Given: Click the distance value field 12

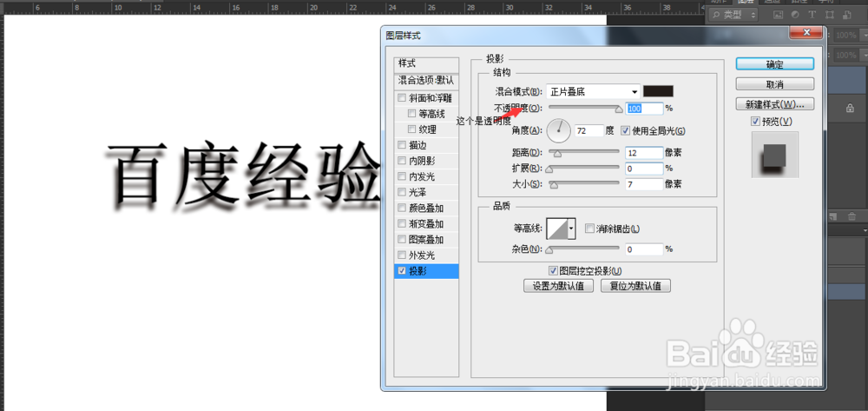Looking at the screenshot, I should coord(644,152).
